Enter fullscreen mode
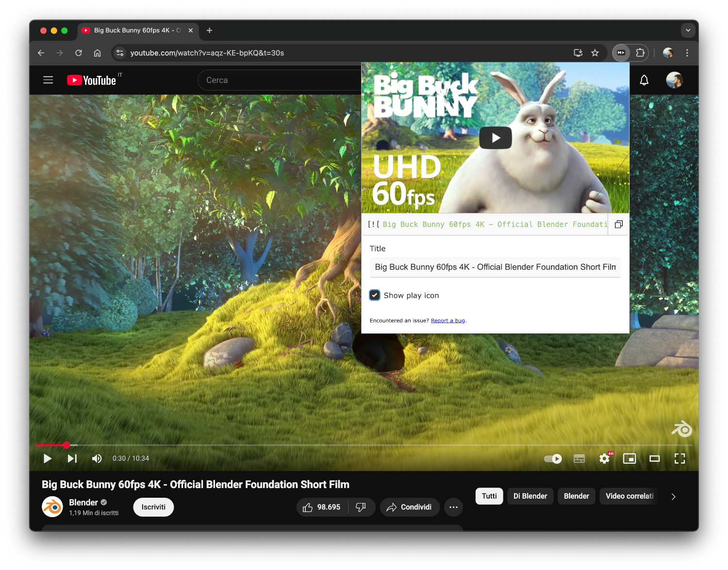The image size is (728, 570). click(x=679, y=458)
